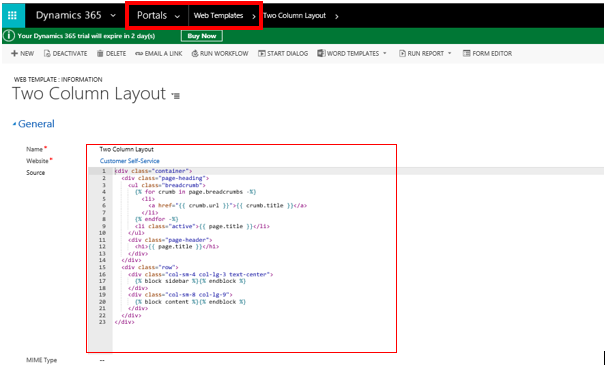This screenshot has width=605, height=368.
Task: Click the Source field label
Action: pos(35,173)
